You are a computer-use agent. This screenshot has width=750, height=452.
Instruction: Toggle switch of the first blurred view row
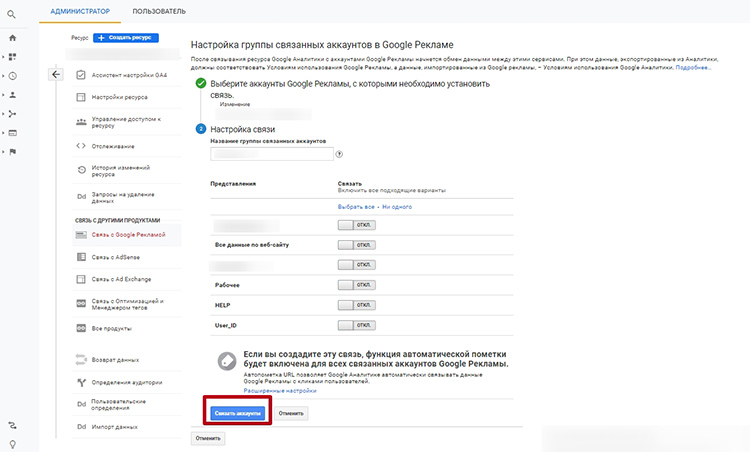pos(356,225)
